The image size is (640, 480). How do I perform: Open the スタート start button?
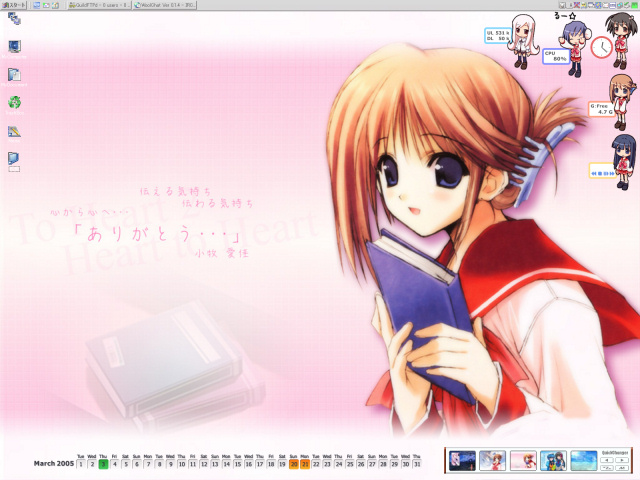[14, 5]
